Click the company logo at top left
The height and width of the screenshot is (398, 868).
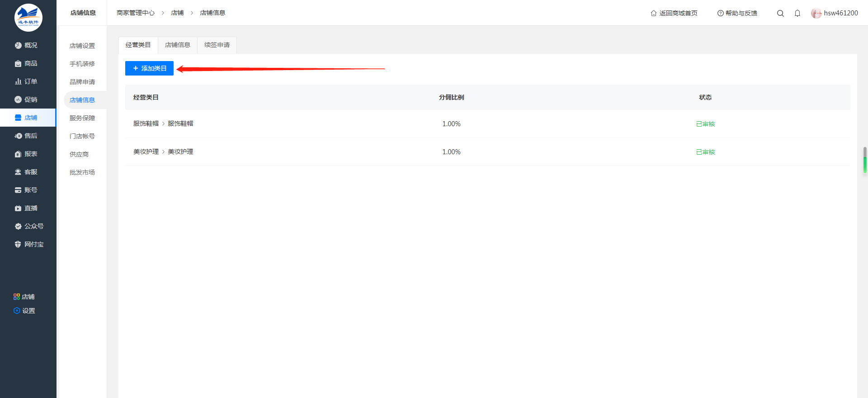pos(28,18)
